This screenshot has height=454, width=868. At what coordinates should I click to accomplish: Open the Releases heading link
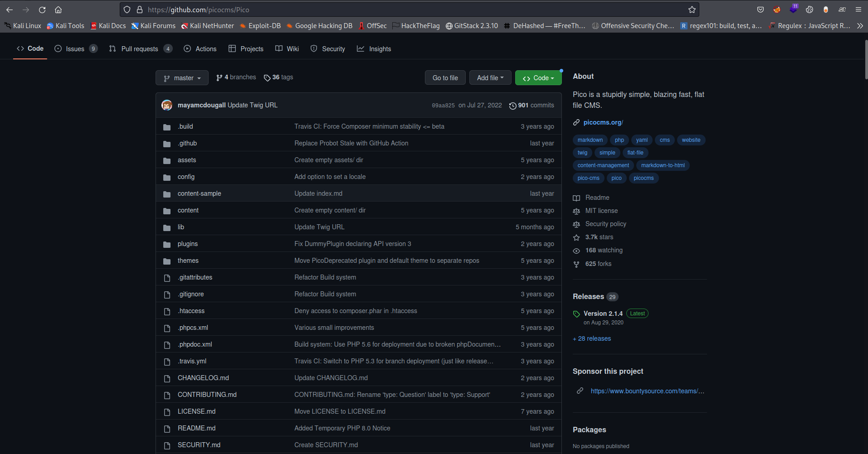click(588, 296)
